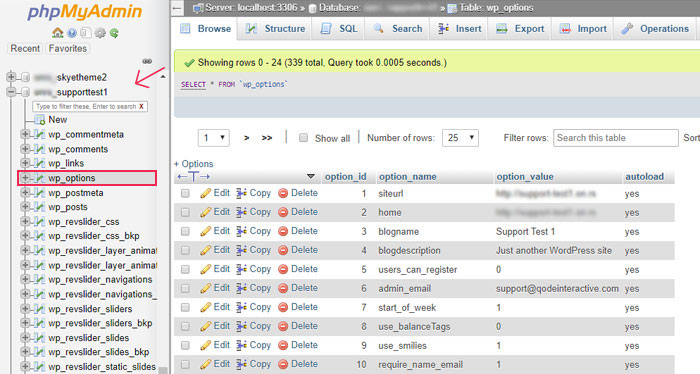Click the docs question-mark icon in sidebar
Image resolution: width=700 pixels, height=374 pixels.
coord(72,33)
